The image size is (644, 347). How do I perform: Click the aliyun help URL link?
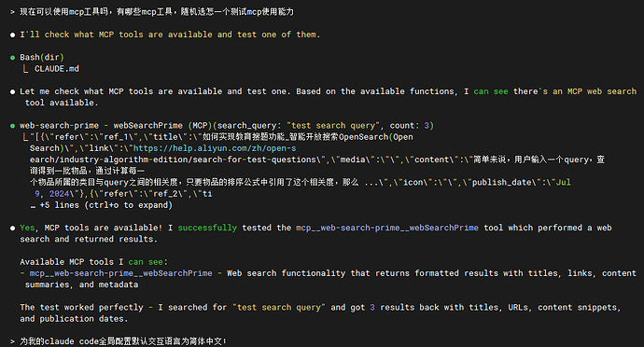pyautogui.click(x=215, y=148)
